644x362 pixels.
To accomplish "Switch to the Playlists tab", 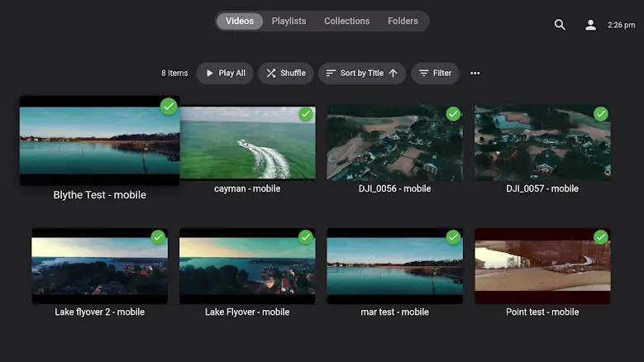I will pyautogui.click(x=289, y=21).
